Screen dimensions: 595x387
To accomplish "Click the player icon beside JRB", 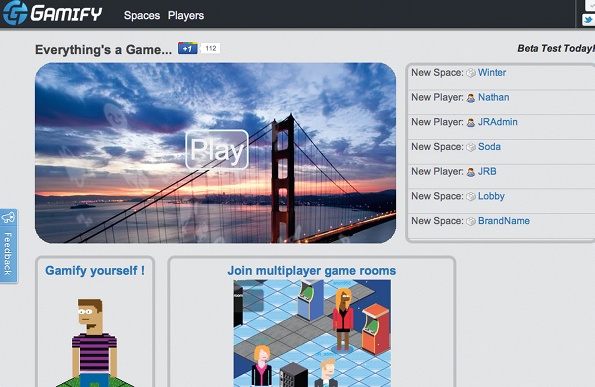I will click(x=471, y=172).
